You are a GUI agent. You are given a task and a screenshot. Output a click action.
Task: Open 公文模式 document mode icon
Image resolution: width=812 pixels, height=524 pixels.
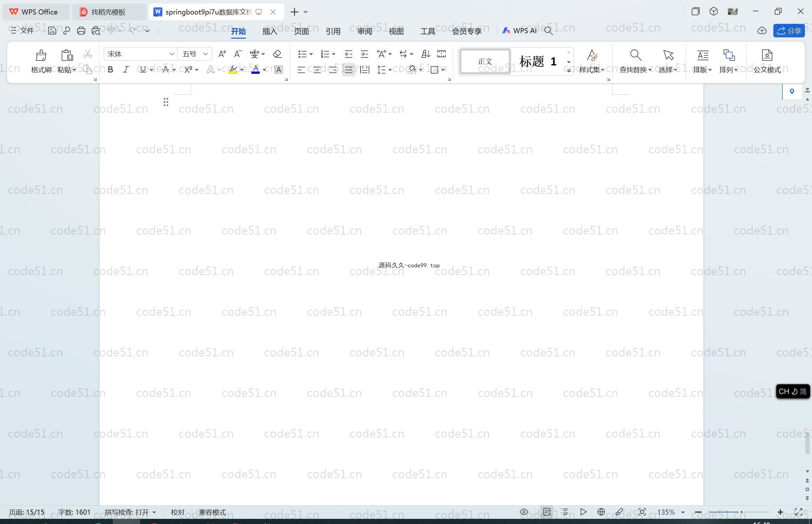pyautogui.click(x=767, y=55)
